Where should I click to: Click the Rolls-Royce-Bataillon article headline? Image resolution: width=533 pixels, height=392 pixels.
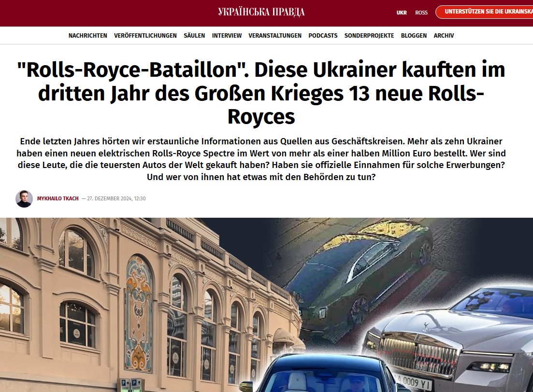coord(261,93)
